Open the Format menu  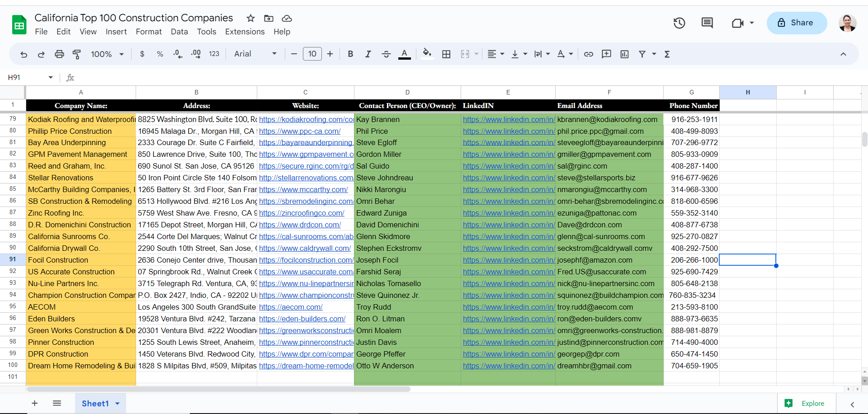click(x=149, y=32)
